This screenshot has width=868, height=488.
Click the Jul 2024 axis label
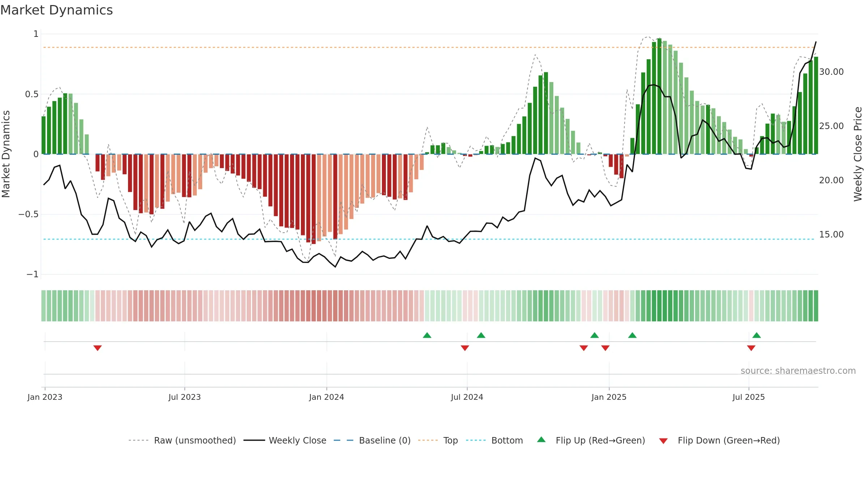[467, 397]
